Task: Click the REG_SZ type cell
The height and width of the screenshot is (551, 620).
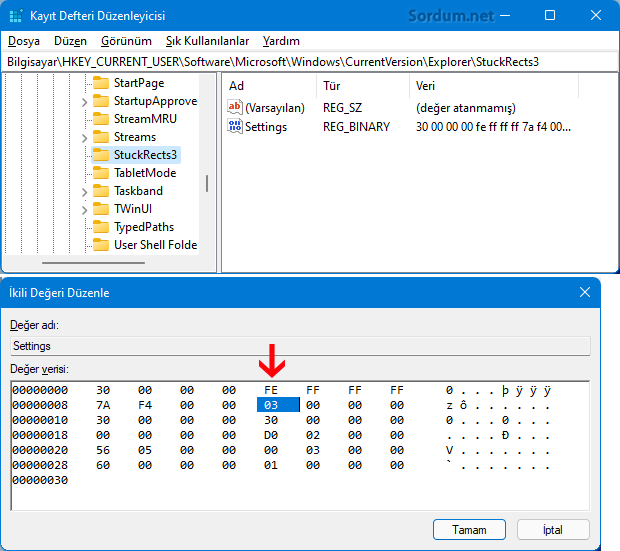Action: (x=342, y=108)
